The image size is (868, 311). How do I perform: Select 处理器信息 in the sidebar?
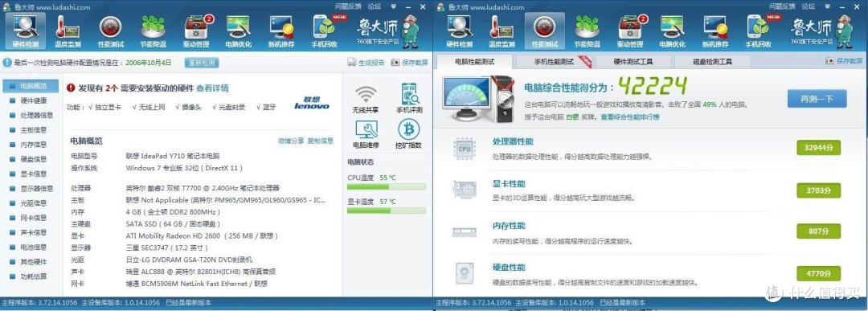(x=31, y=115)
